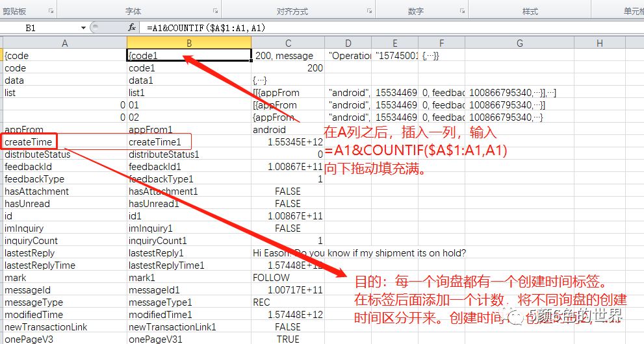Select the "messageId1" cell in column B

[x=189, y=289]
